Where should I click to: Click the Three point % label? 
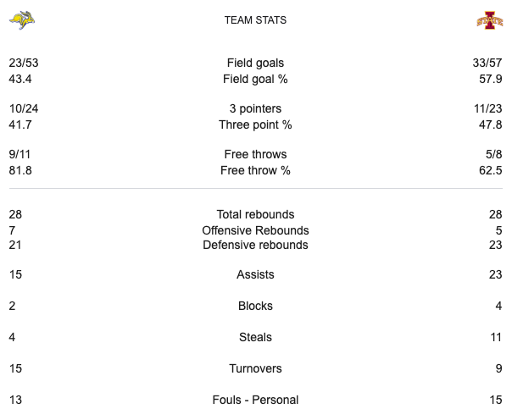pyautogui.click(x=255, y=124)
